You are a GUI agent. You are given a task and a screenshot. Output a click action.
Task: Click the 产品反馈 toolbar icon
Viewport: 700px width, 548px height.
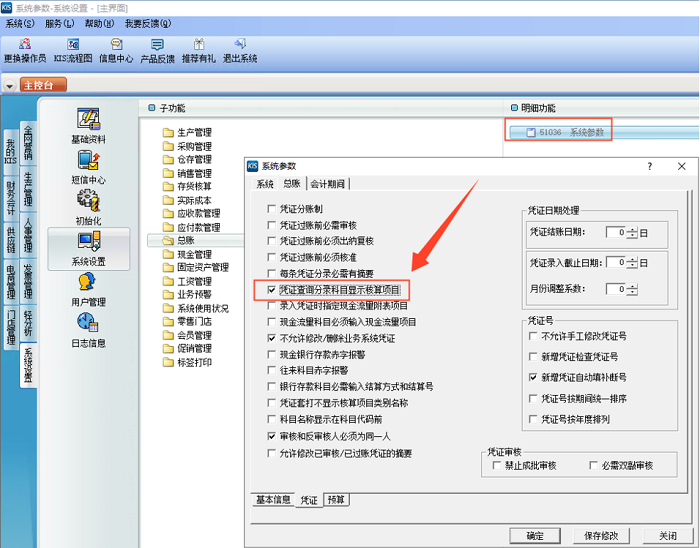pos(157,44)
